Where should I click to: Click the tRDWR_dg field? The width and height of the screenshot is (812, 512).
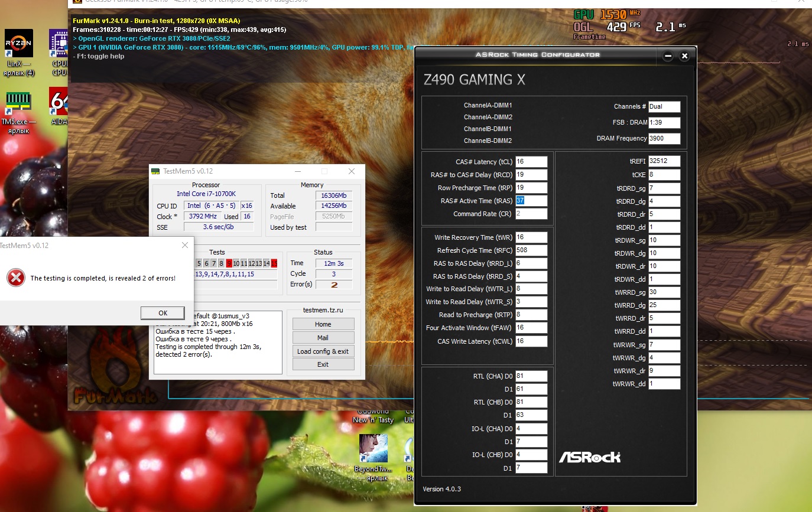pyautogui.click(x=664, y=253)
